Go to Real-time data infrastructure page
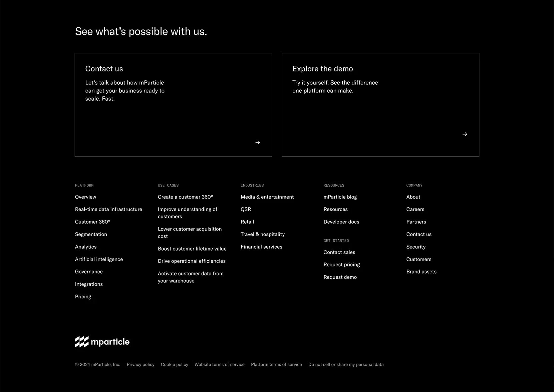554x392 pixels. click(x=108, y=209)
